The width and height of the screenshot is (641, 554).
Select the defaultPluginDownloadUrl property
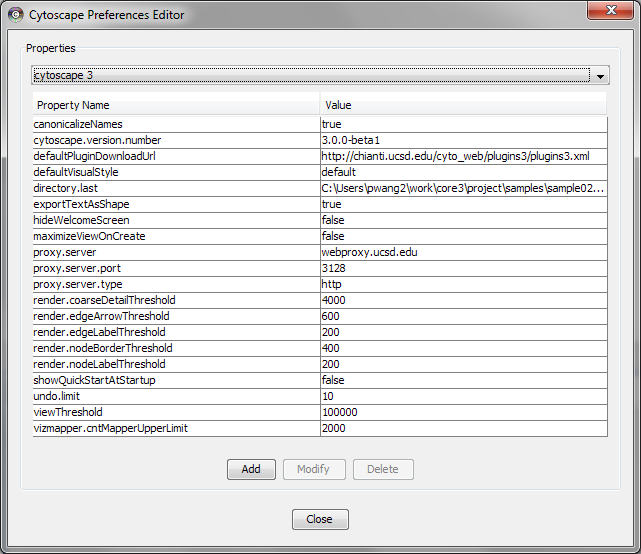176,156
